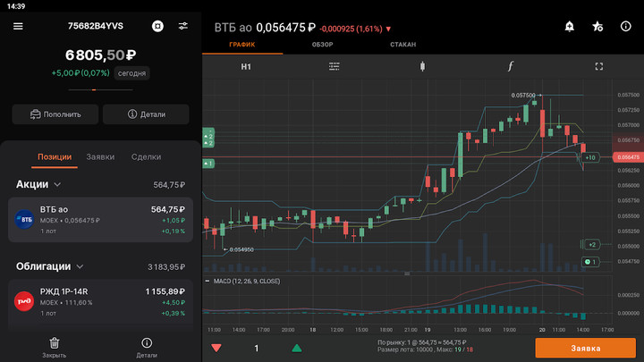Image resolution: width=644 pixels, height=362 pixels.
Task: Open Детали at bottom bar
Action: coord(147,347)
